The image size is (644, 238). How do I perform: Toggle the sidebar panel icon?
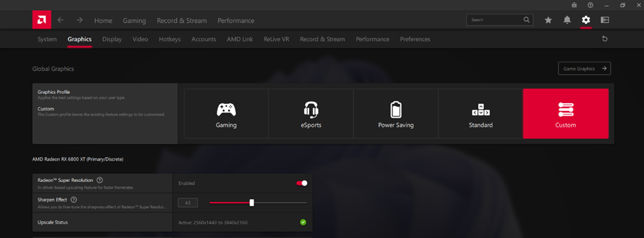tap(604, 20)
